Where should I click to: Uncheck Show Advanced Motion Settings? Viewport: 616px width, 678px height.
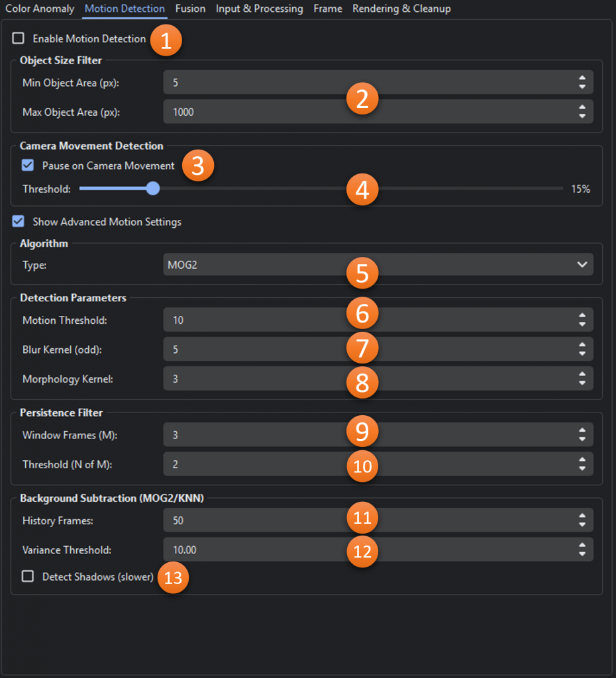19,222
